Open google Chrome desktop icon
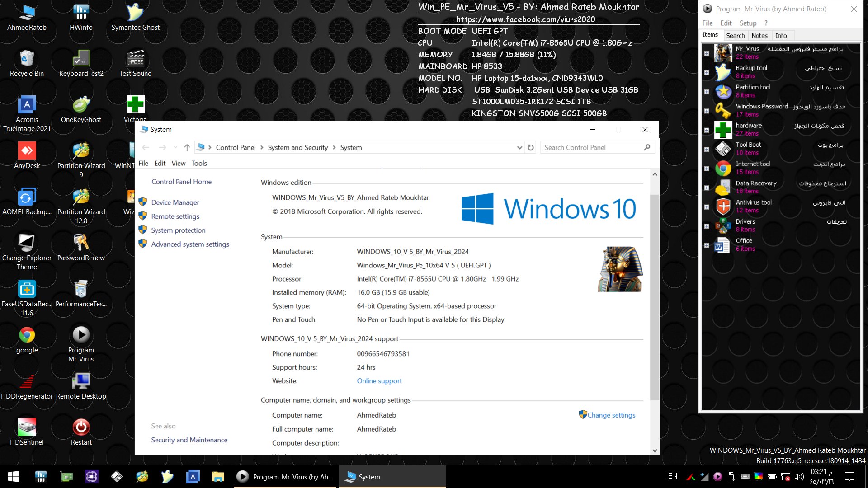 pyautogui.click(x=27, y=340)
